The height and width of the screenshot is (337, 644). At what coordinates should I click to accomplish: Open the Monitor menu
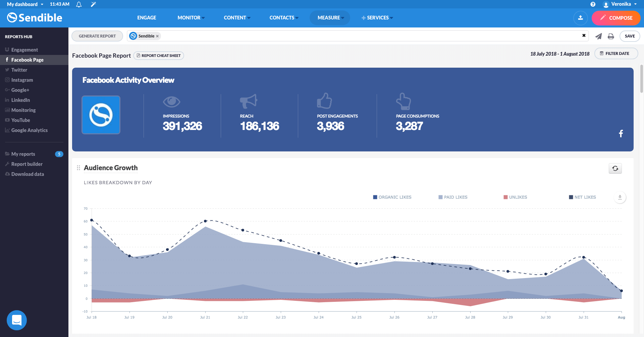click(x=191, y=18)
